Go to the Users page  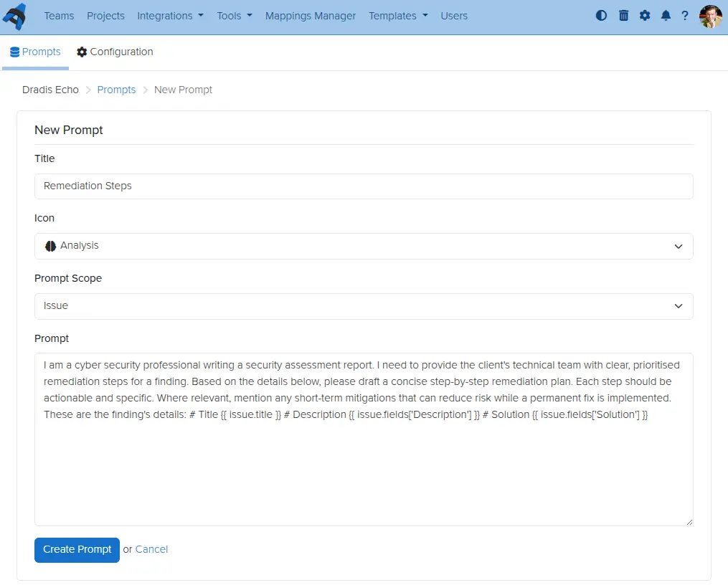pyautogui.click(x=454, y=15)
